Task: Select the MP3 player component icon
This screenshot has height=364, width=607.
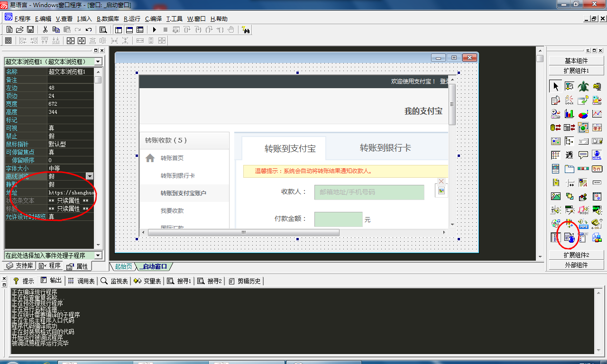Action: pyautogui.click(x=583, y=224)
